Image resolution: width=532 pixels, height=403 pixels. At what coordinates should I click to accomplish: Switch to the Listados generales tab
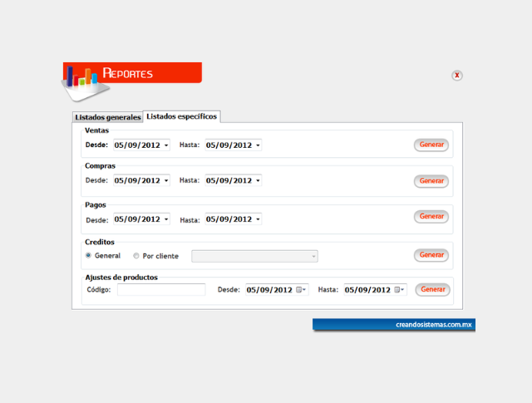click(107, 117)
